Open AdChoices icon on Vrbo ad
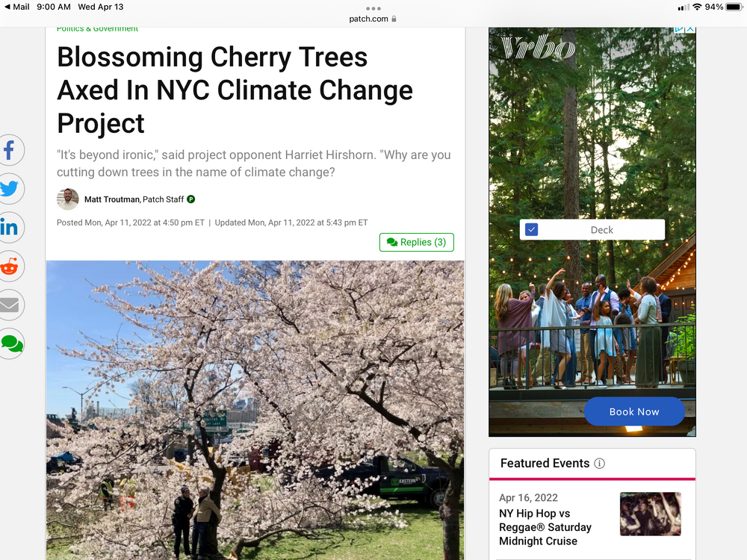 (680, 29)
